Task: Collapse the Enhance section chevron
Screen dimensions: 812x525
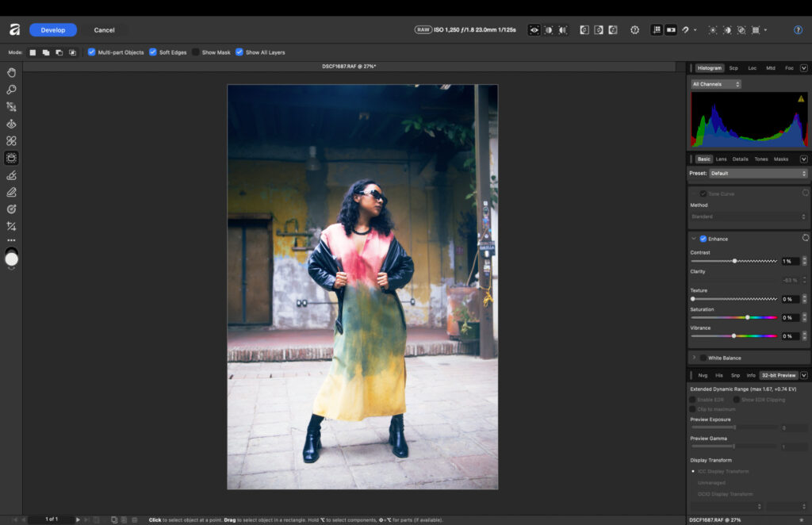Action: 694,239
